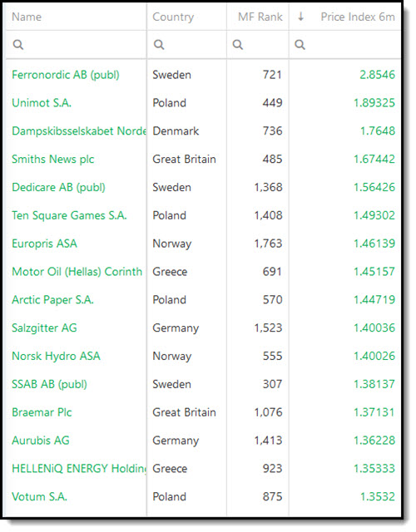Open the Ferronordic AB (publ) link

[66, 75]
